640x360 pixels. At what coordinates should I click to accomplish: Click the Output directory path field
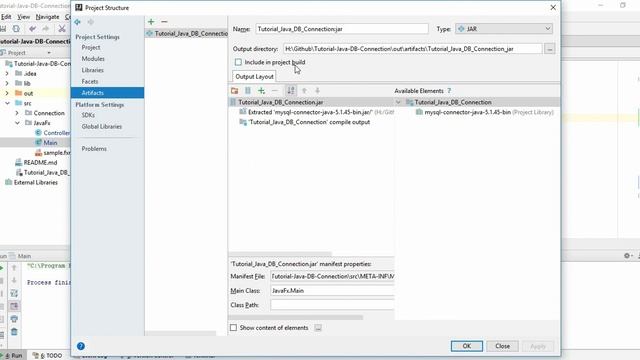(x=413, y=49)
